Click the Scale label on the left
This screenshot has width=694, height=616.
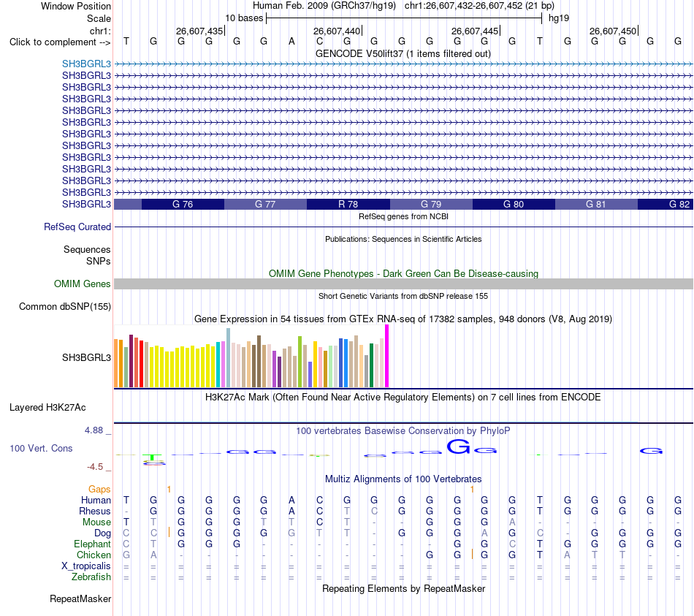tap(99, 18)
